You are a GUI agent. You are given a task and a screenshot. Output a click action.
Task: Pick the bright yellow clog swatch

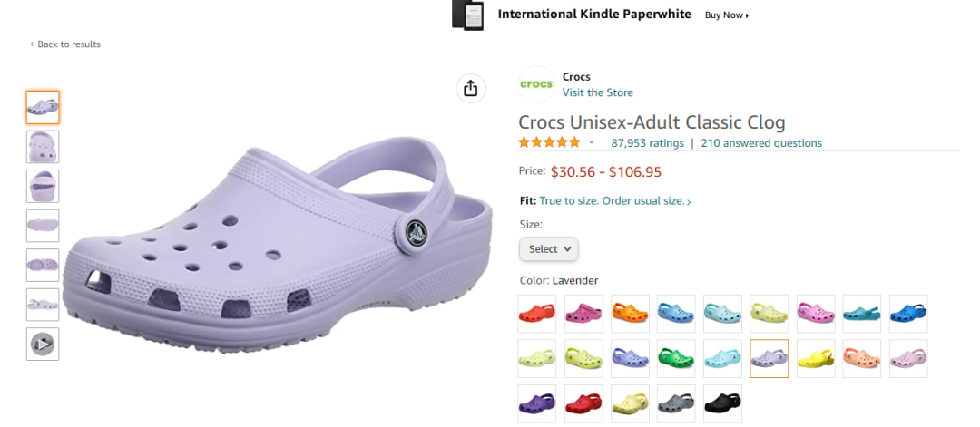815,359
